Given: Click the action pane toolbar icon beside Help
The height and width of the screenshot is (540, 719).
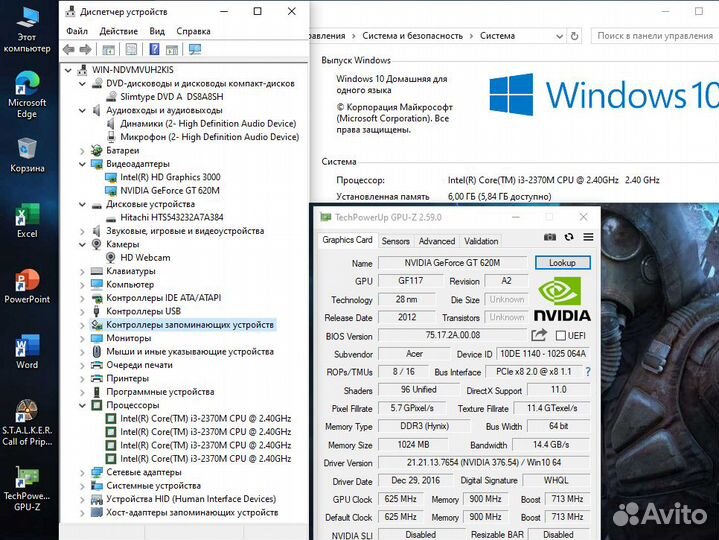Looking at the screenshot, I should click(172, 50).
